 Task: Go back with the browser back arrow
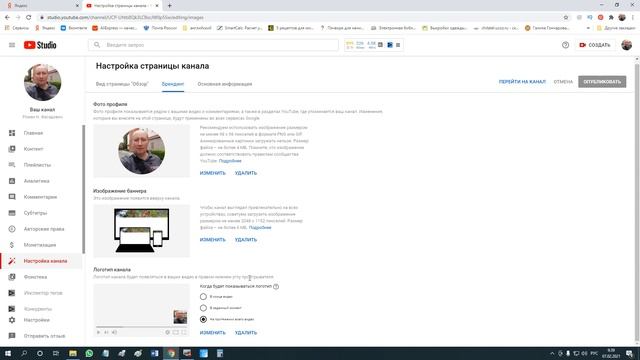(7, 18)
